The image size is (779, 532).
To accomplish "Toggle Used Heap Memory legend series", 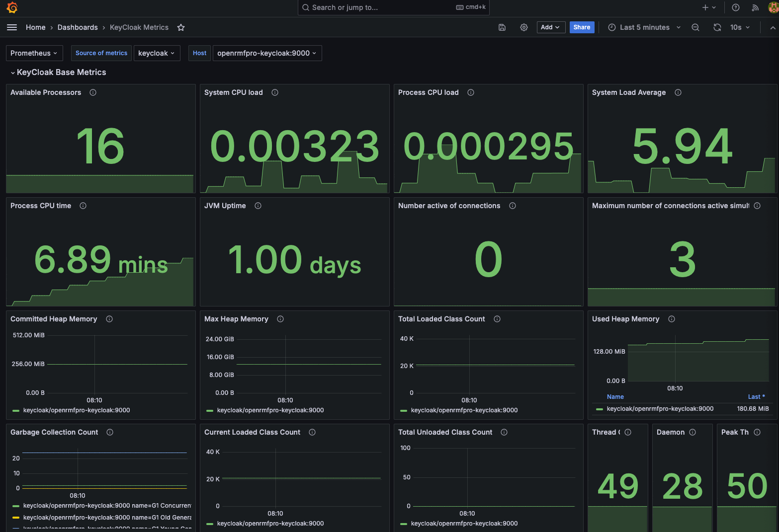I will (x=660, y=409).
